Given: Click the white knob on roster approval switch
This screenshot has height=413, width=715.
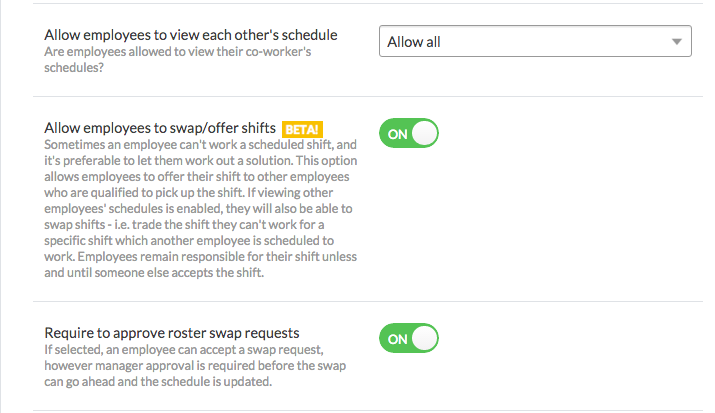Looking at the screenshot, I should 425,338.
